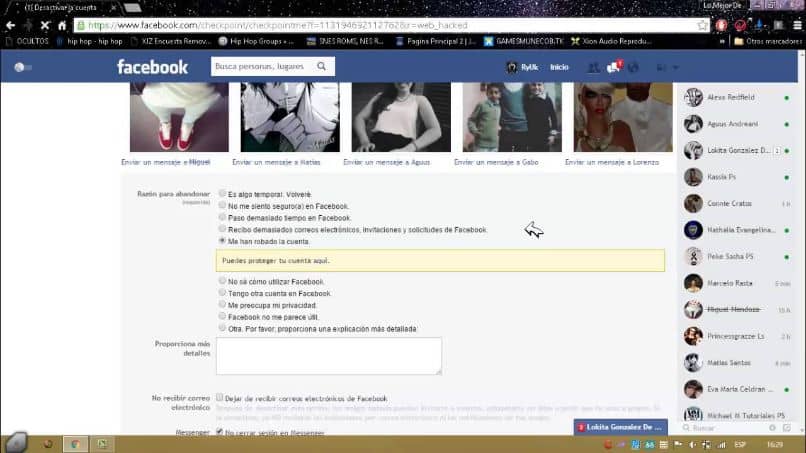806x453 pixels.
Task: Open the Chrome taskbar icon
Action: [75, 444]
